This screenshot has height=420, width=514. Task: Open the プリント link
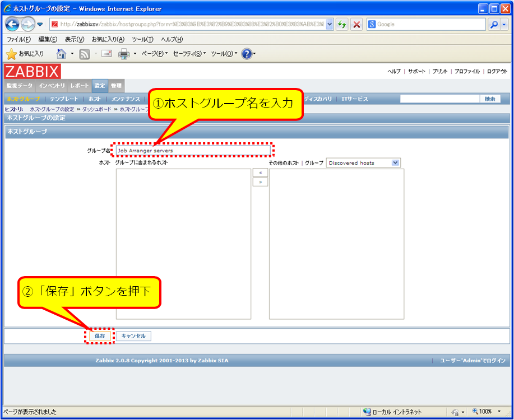(440, 72)
